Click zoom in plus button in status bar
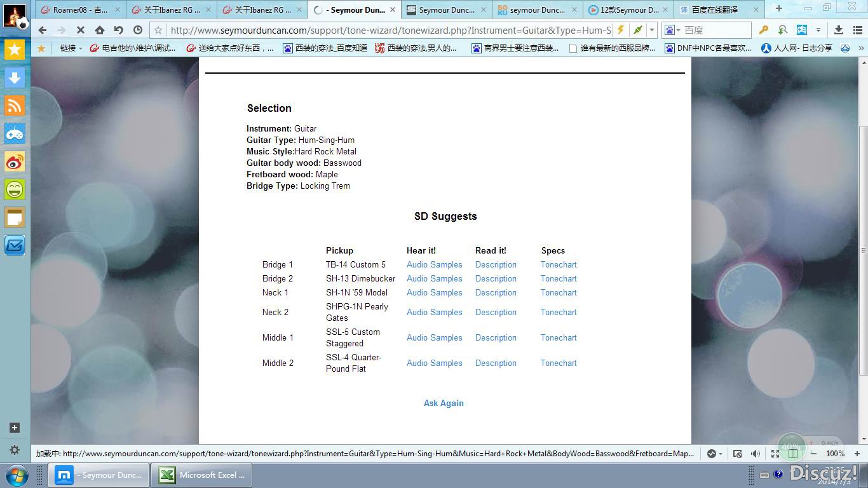This screenshot has width=868, height=488. pyautogui.click(x=857, y=454)
